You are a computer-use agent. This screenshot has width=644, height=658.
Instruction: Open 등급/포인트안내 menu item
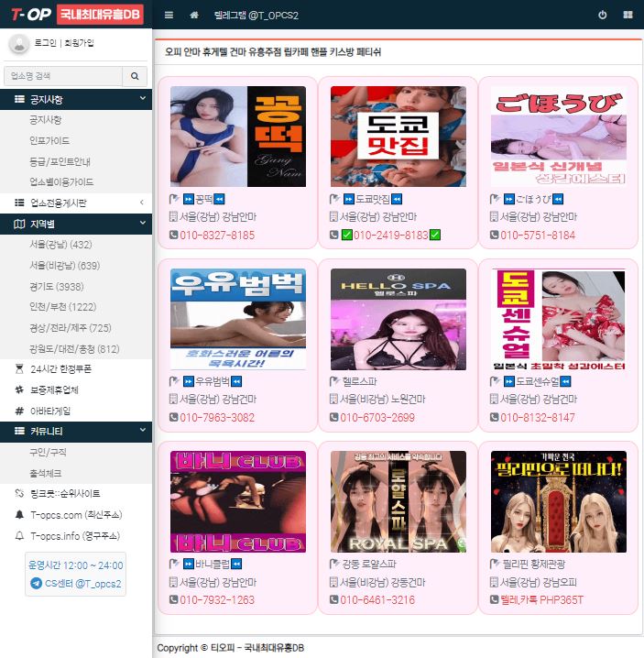[60, 161]
